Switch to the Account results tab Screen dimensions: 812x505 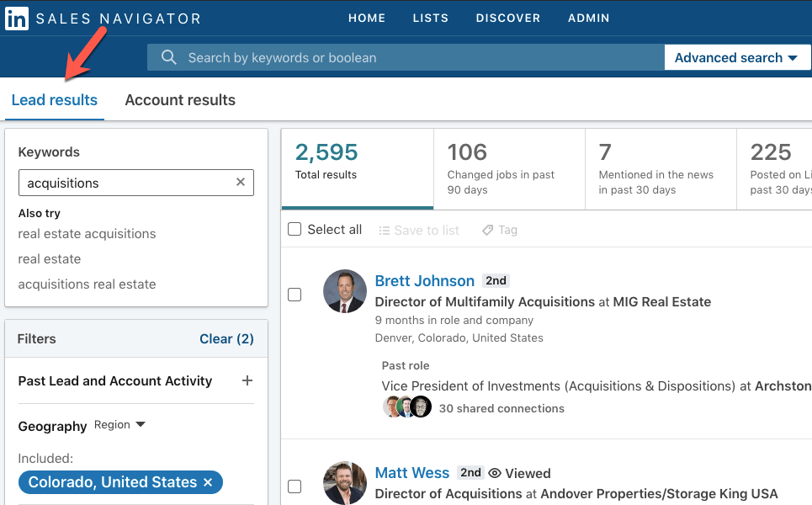coord(180,100)
